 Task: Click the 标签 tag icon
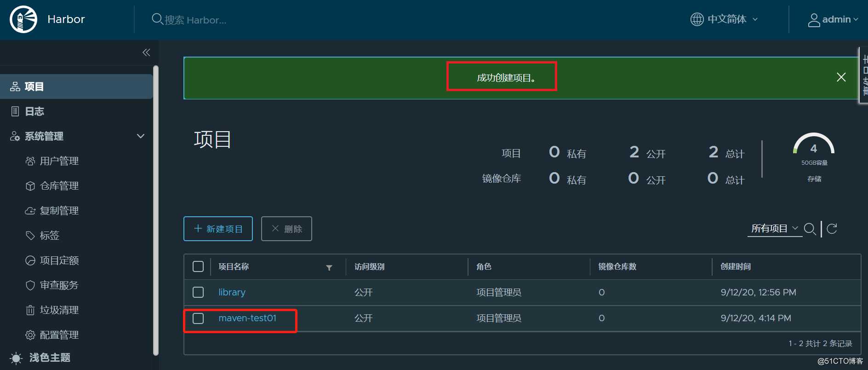point(30,236)
